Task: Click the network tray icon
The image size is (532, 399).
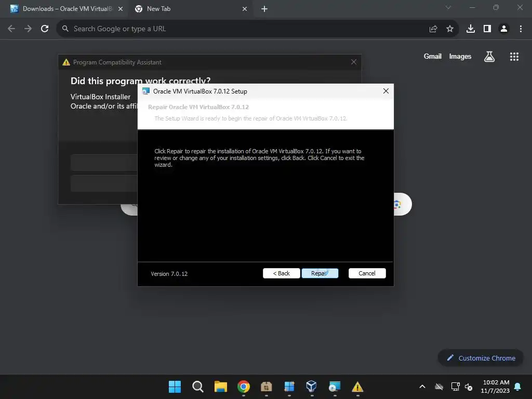Action: 455,387
